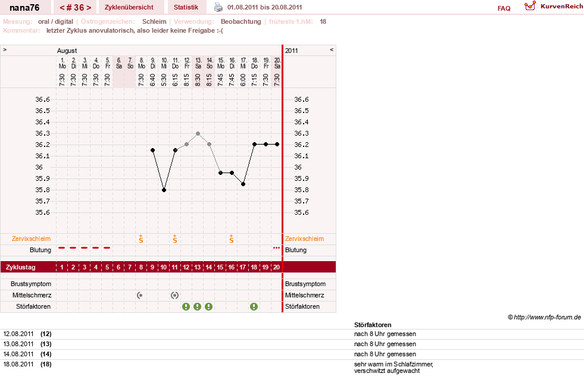Image resolution: width=584 pixels, height=392 pixels.
Task: Open the Zyklenübersicht tab
Action: tap(129, 7)
